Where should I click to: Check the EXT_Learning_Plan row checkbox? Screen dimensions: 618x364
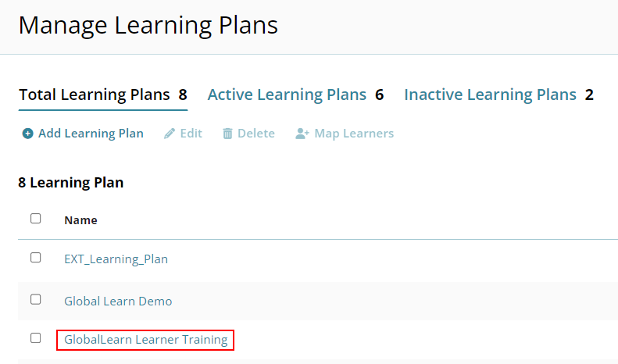coord(35,257)
